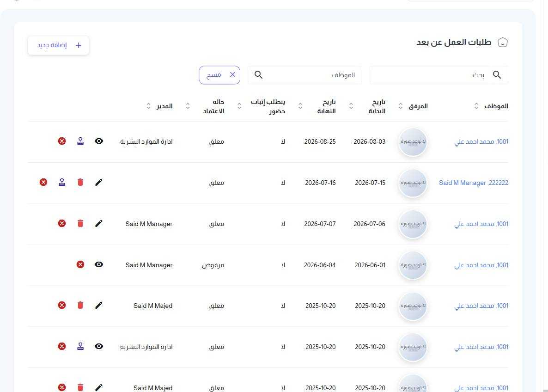Stamp-approve the 2025-10-20 HR management request

tap(80, 346)
